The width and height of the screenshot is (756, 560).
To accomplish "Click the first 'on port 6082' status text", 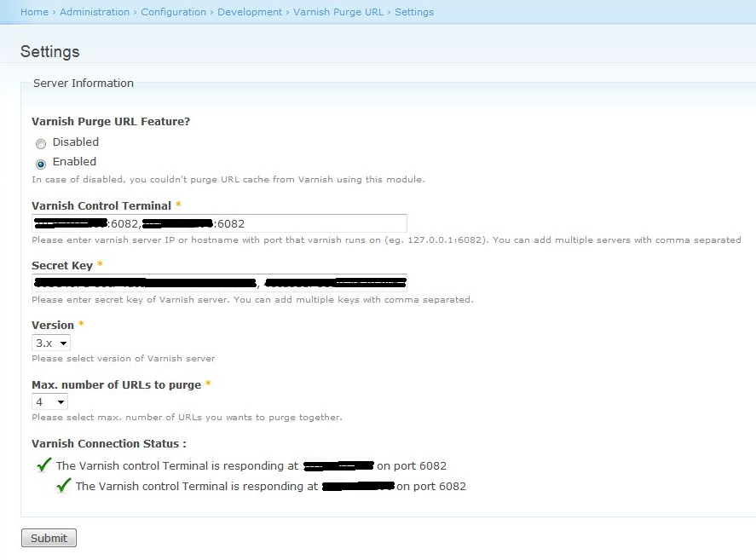I will [412, 466].
